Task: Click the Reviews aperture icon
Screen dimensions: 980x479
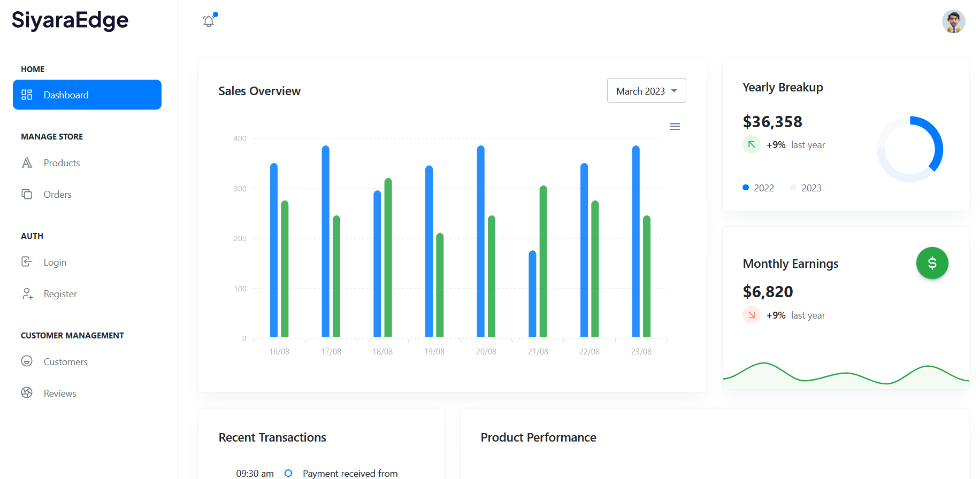Action: tap(27, 393)
